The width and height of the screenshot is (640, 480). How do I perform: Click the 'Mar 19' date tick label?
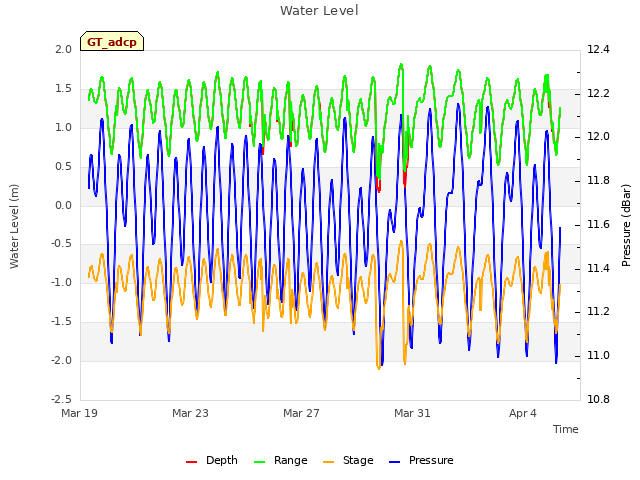pos(80,413)
